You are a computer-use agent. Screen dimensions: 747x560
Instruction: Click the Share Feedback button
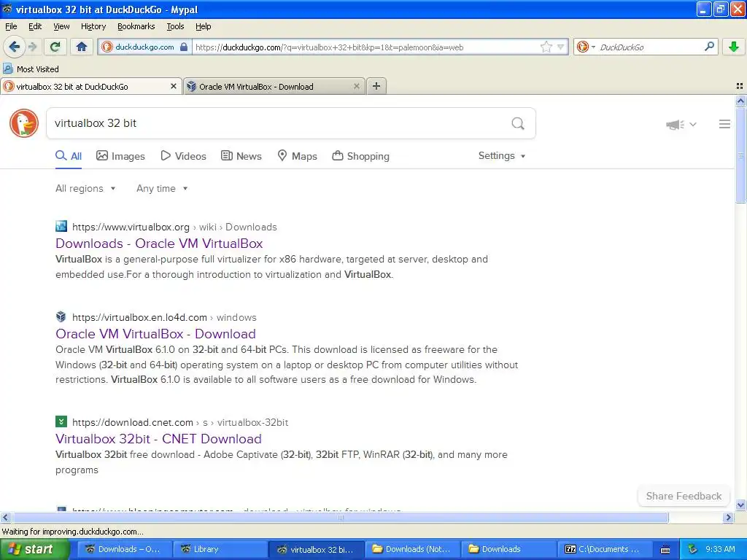684,496
